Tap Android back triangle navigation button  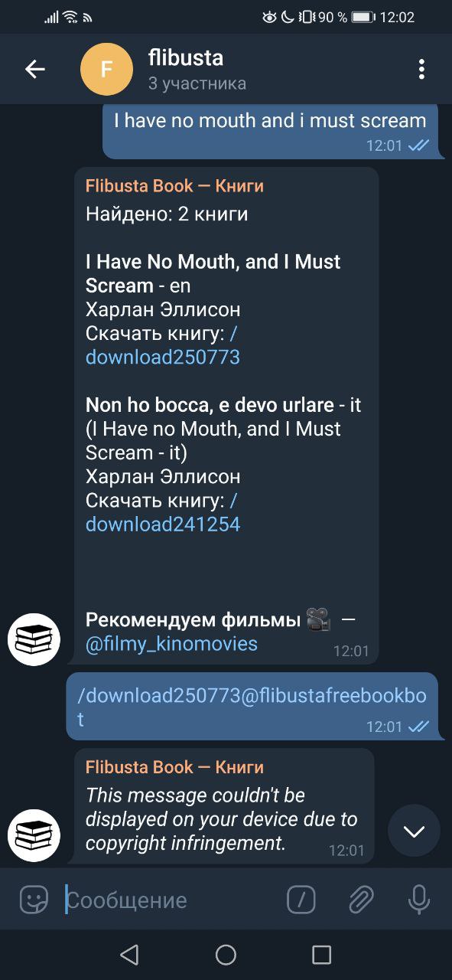point(129,954)
